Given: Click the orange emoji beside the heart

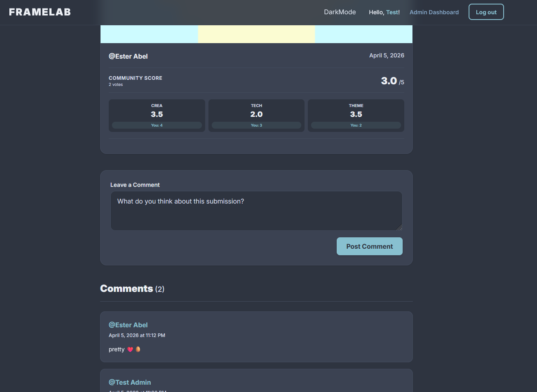Looking at the screenshot, I should [x=137, y=349].
